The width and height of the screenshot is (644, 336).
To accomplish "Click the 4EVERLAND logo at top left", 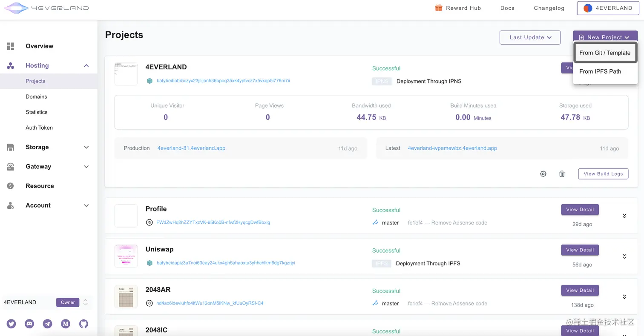I will [46, 8].
